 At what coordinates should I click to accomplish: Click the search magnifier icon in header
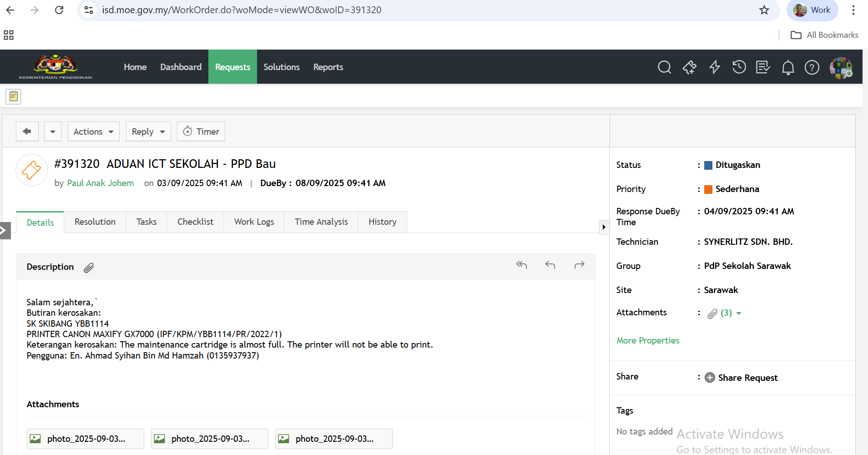(664, 67)
